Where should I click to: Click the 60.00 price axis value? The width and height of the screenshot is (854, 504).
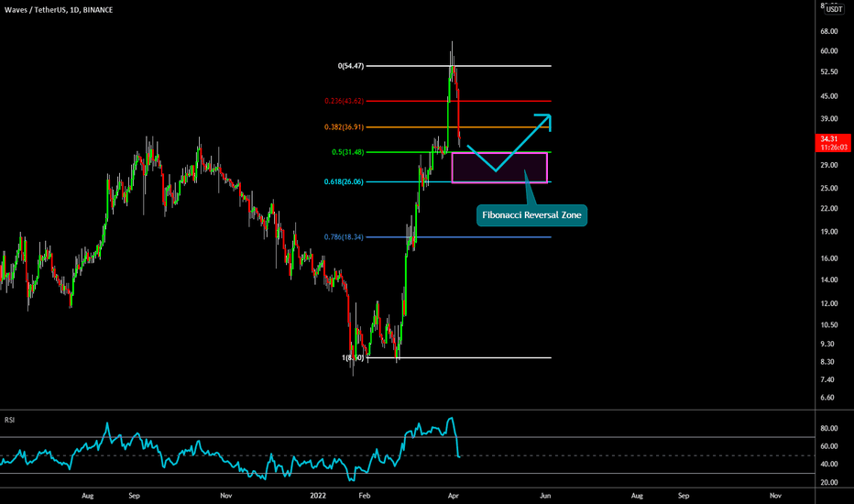click(829, 51)
